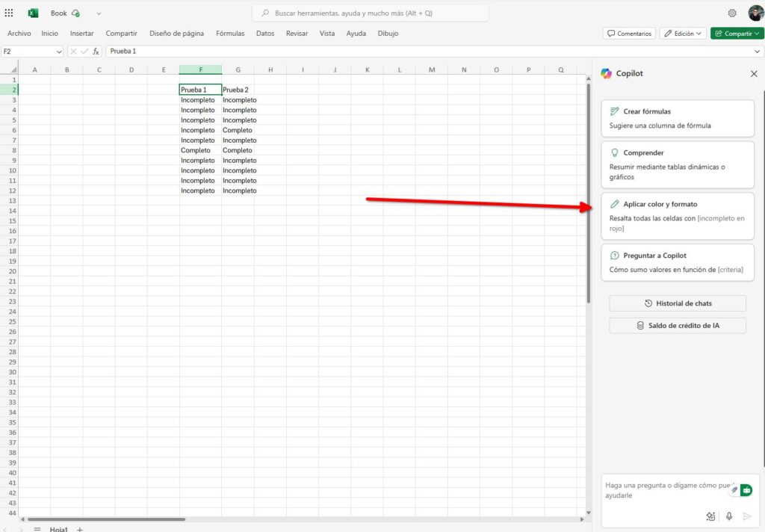Open the app launcher waffle grid
The width and height of the screenshot is (765, 532).
click(x=9, y=13)
